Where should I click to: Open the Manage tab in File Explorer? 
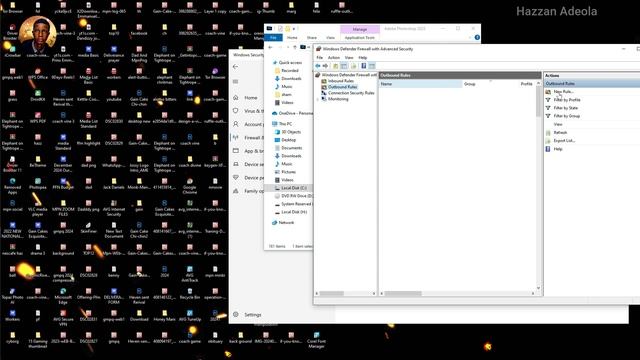[360, 29]
